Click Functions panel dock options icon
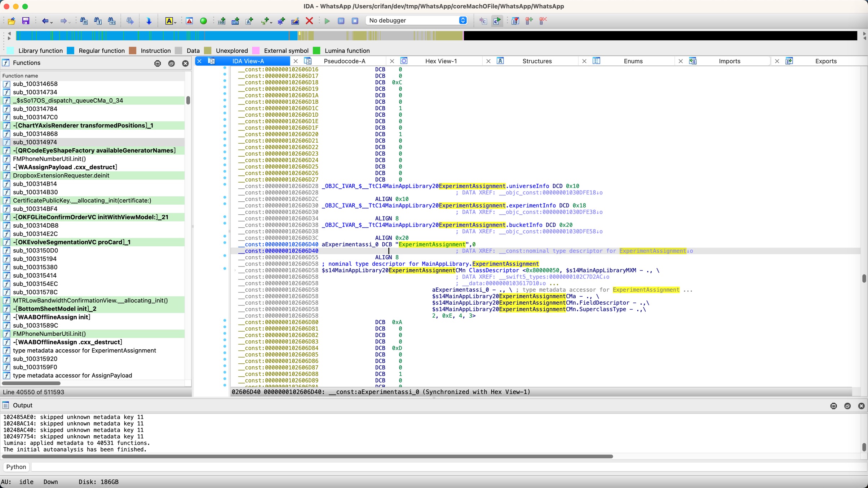868x488 pixels. pyautogui.click(x=158, y=63)
